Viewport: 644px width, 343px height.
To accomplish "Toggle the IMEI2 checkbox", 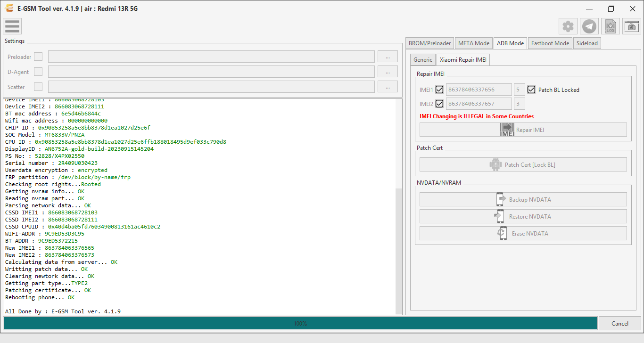I will (x=439, y=104).
